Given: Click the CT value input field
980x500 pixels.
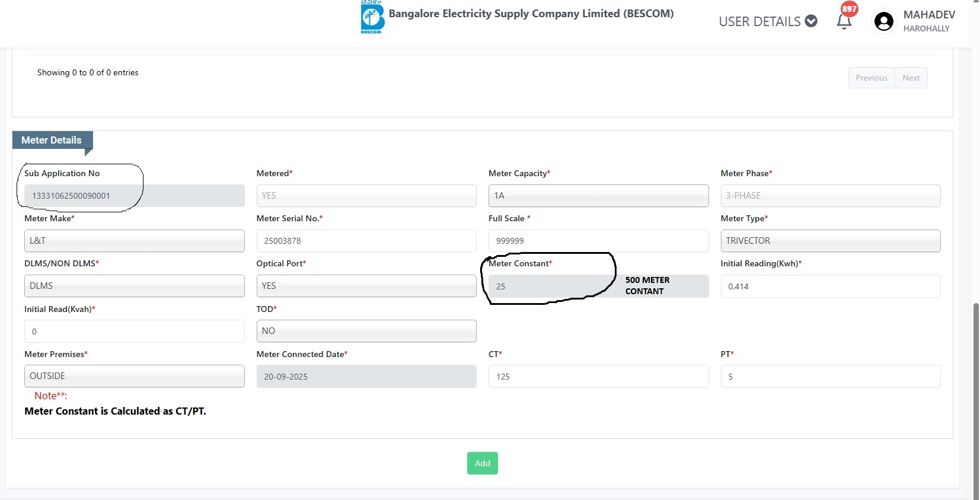Looking at the screenshot, I should coord(598,376).
